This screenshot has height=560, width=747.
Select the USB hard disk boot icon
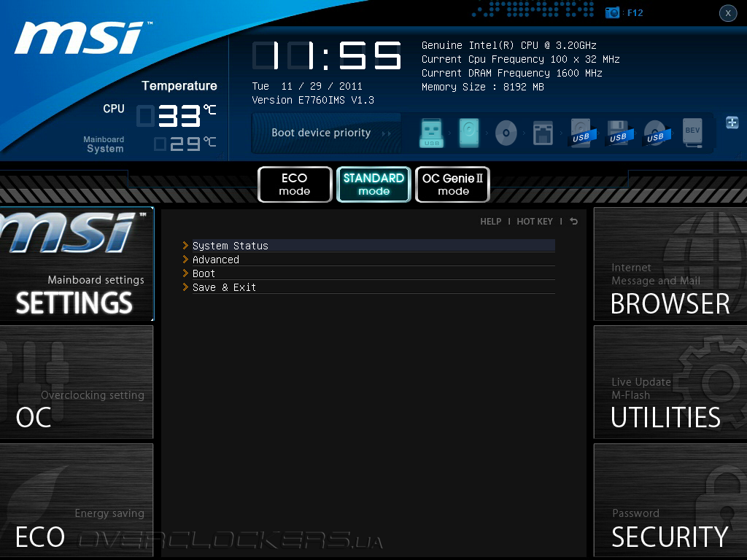pyautogui.click(x=583, y=133)
